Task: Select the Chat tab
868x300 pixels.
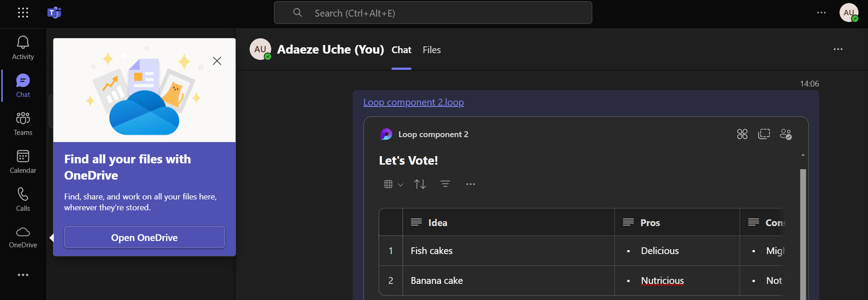Action: click(x=401, y=50)
